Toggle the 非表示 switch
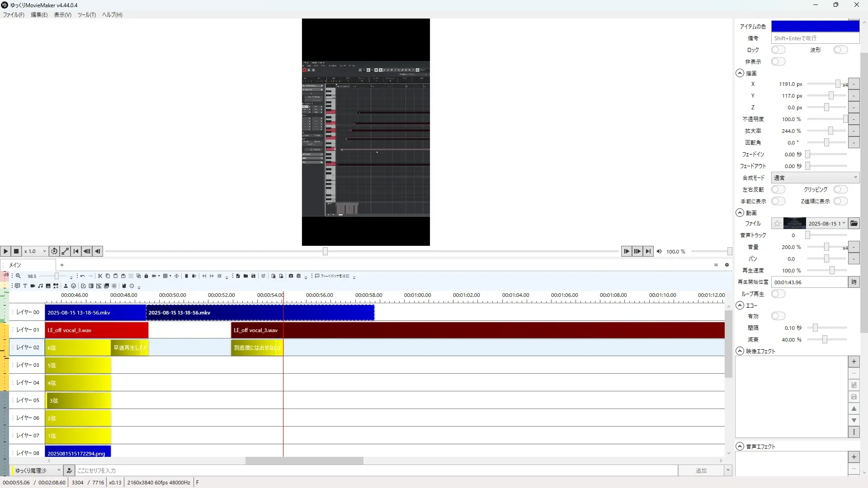 click(x=778, y=61)
